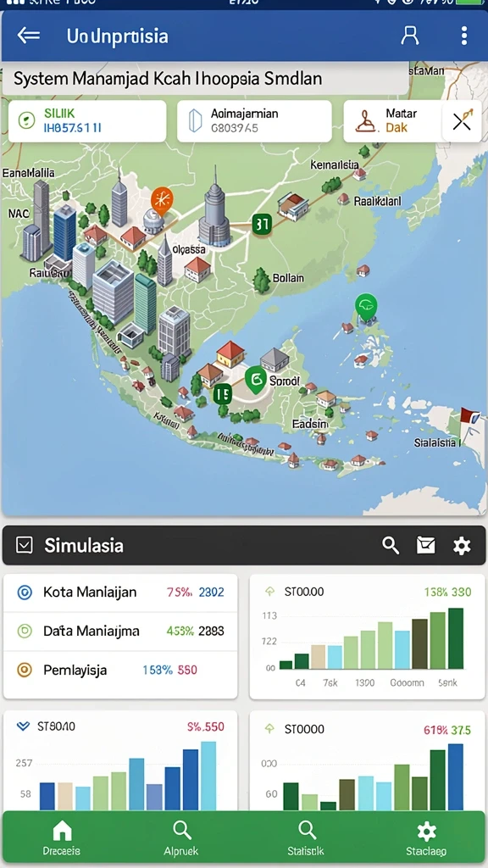This screenshot has height=868, width=488.
Task: Tap the SILIK card's green circle icon
Action: coord(26,120)
